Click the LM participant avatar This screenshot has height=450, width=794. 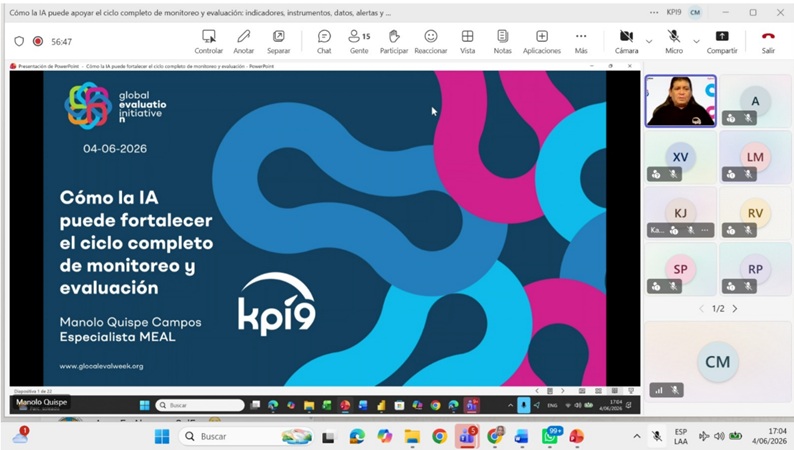755,157
